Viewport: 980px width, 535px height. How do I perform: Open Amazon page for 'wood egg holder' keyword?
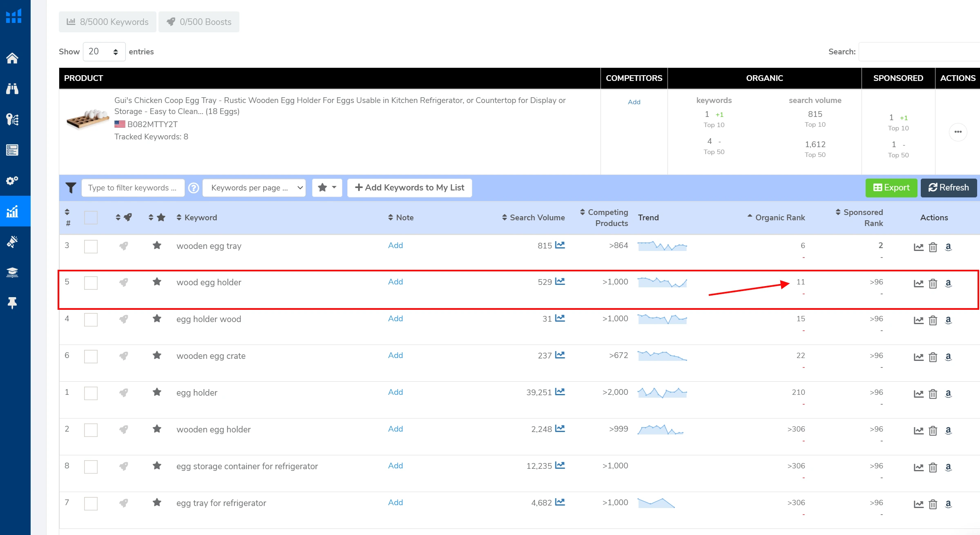point(949,283)
